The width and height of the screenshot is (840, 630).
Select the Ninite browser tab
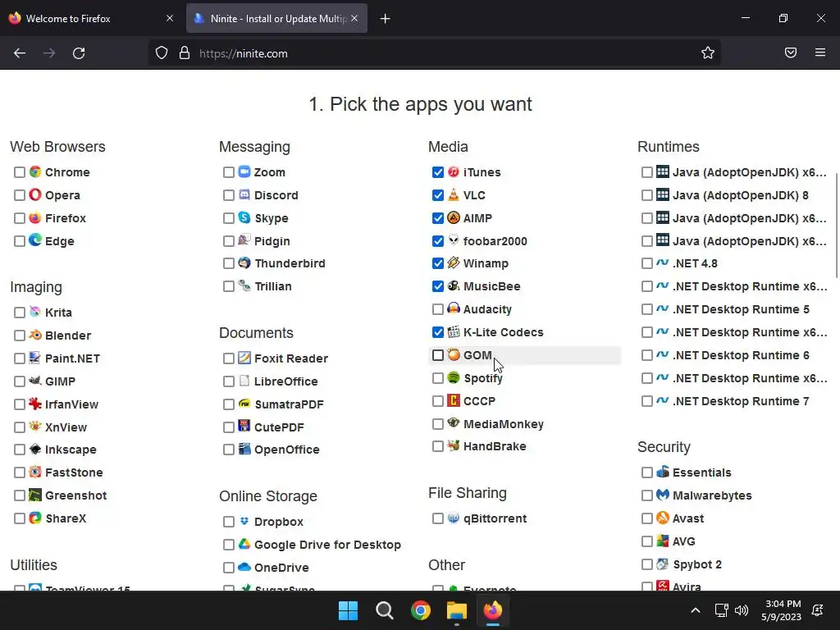click(x=277, y=18)
